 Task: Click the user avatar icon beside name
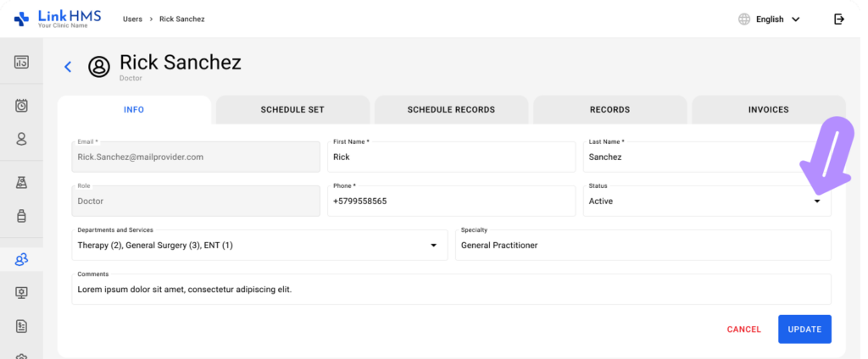pos(99,66)
